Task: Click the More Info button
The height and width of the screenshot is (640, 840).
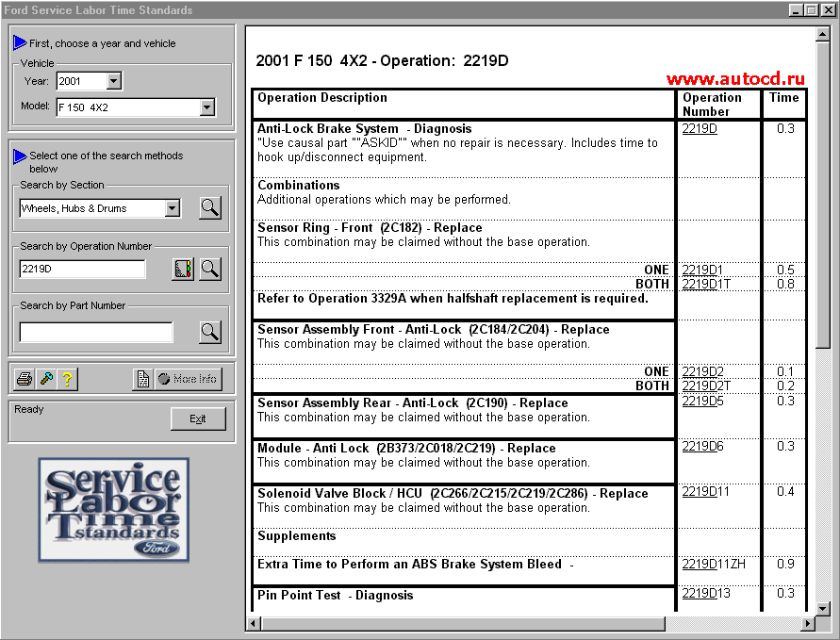Action: pos(188,379)
